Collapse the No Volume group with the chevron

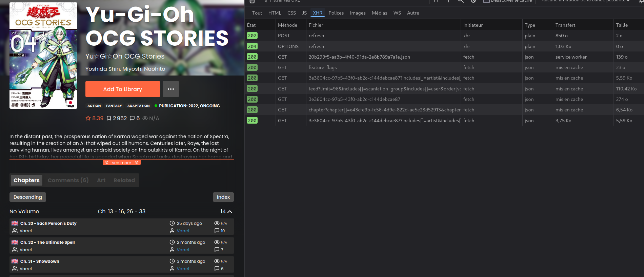coord(230,212)
